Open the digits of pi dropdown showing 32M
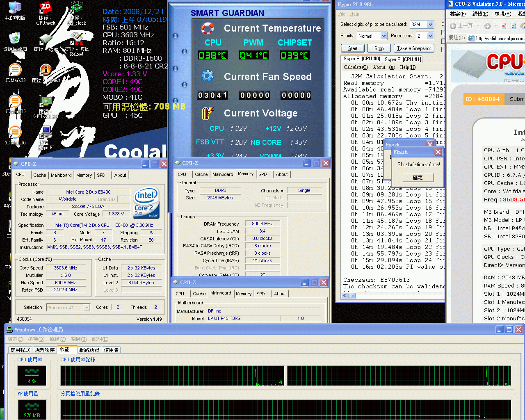The width and height of the screenshot is (525, 420). pos(430,24)
